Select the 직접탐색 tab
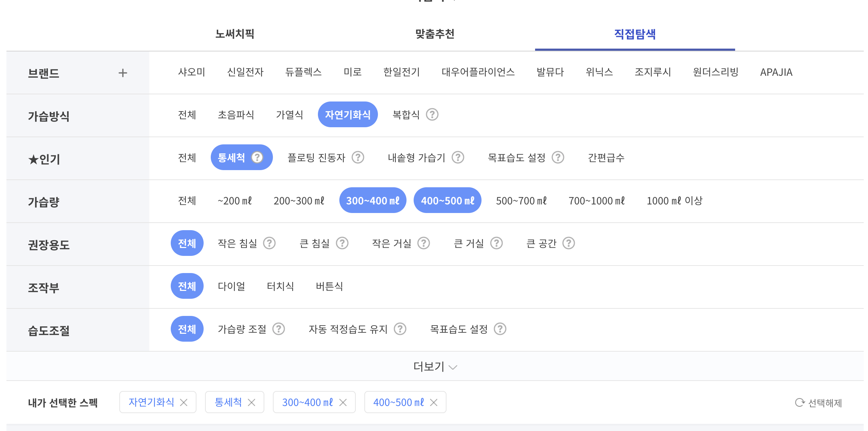 [x=635, y=34]
